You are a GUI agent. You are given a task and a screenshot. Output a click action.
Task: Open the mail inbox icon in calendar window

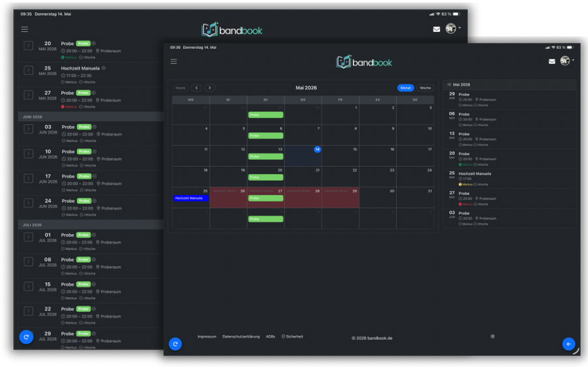551,61
